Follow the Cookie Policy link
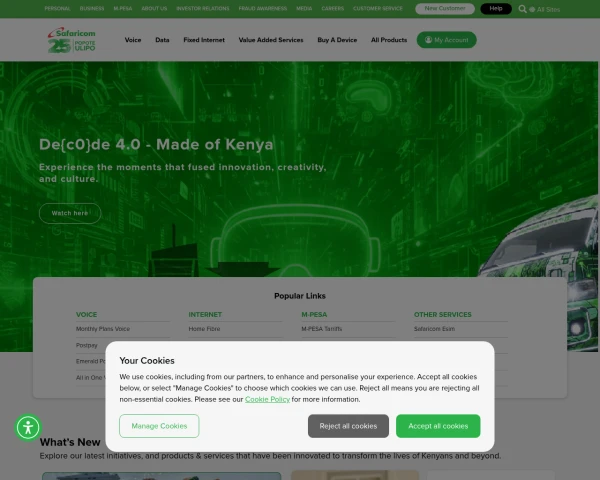Screen dimensions: 600x480 267,399
